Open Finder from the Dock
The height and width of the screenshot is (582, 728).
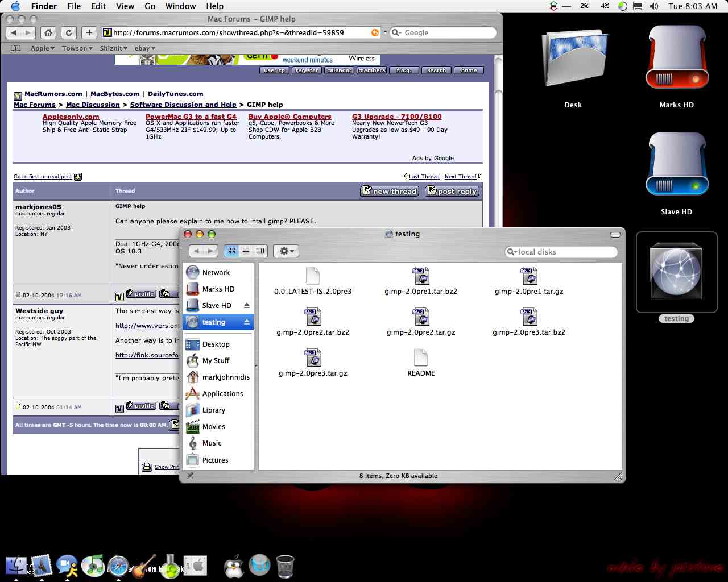point(17,565)
